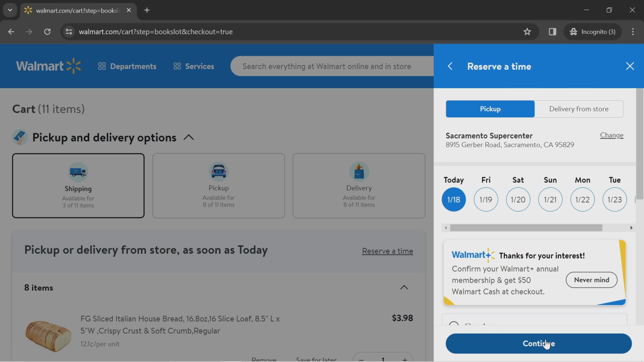Open FG Sliced Italian House Bread product
The image size is (644, 362).
coord(180,324)
